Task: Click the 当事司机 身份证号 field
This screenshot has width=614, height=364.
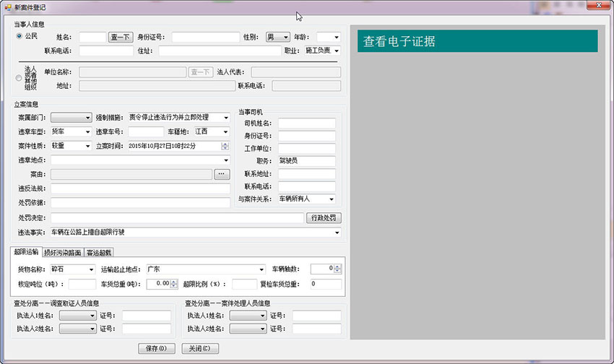Action: pyautogui.click(x=306, y=136)
